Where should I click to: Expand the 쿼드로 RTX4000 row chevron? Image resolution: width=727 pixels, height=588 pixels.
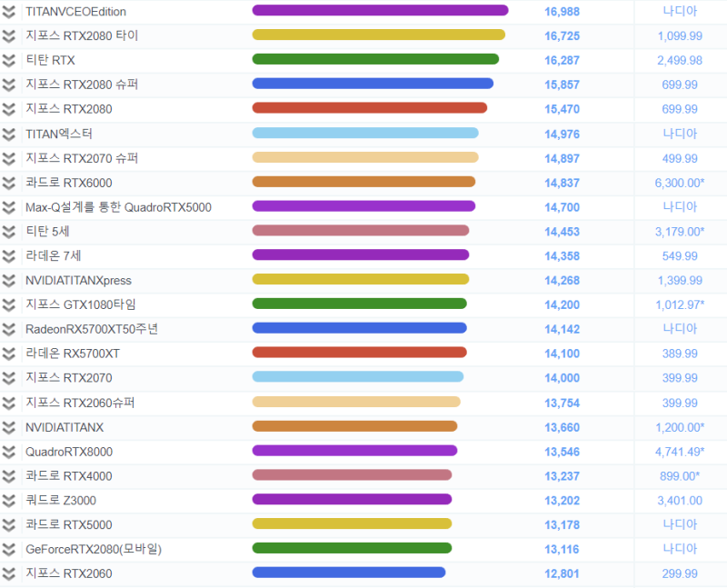(x=9, y=476)
